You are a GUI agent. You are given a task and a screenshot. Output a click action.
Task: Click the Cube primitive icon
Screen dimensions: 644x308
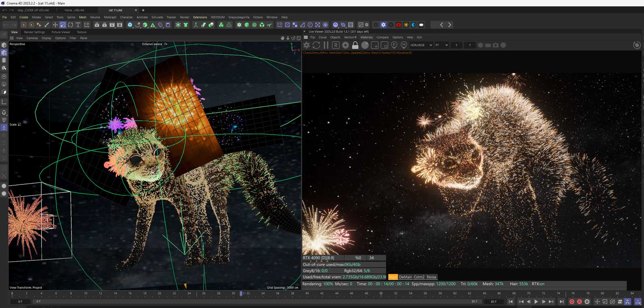coord(130,25)
